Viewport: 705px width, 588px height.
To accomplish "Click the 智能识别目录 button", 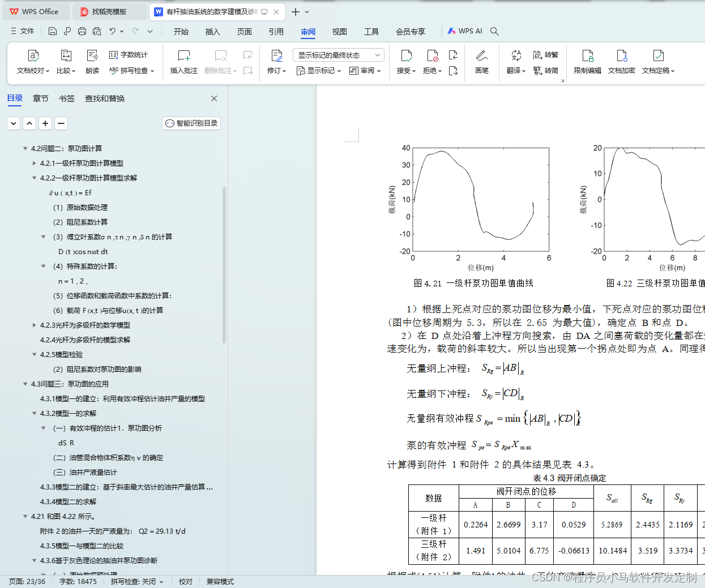I will [x=191, y=123].
